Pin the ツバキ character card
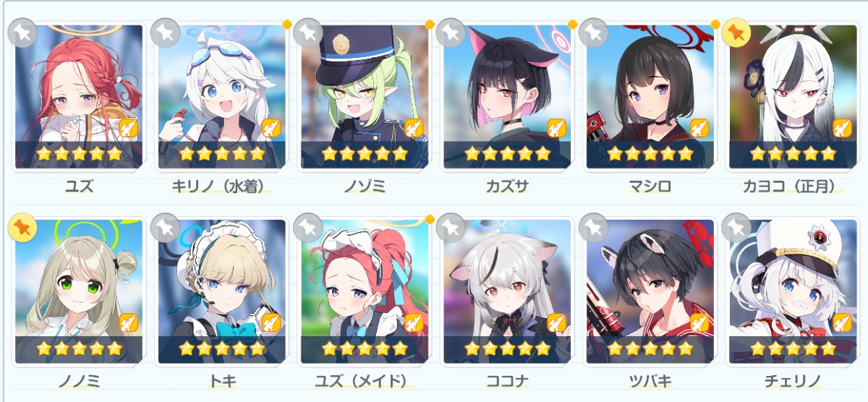868x402 pixels. tap(594, 227)
